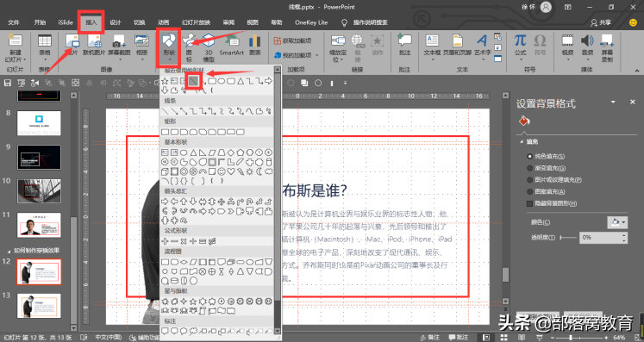644x342 pixels.
Task: Open the background pane options dropdown arrow
Action: pyautogui.click(x=613, y=102)
